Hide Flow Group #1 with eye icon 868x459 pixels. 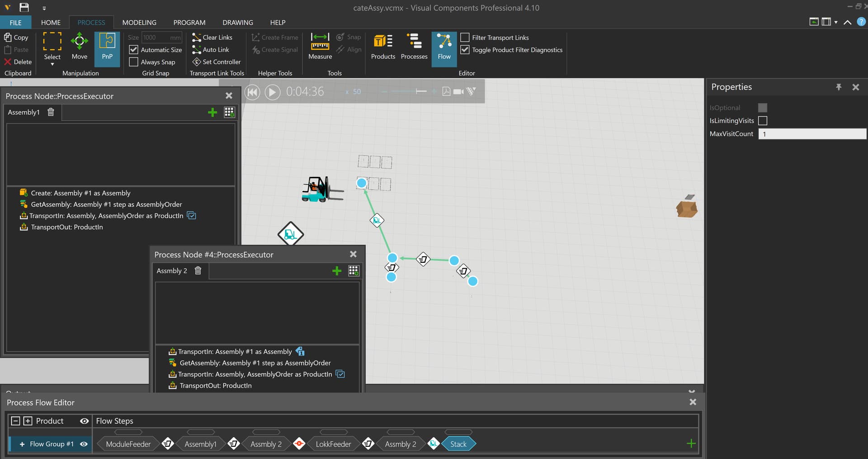coord(84,444)
